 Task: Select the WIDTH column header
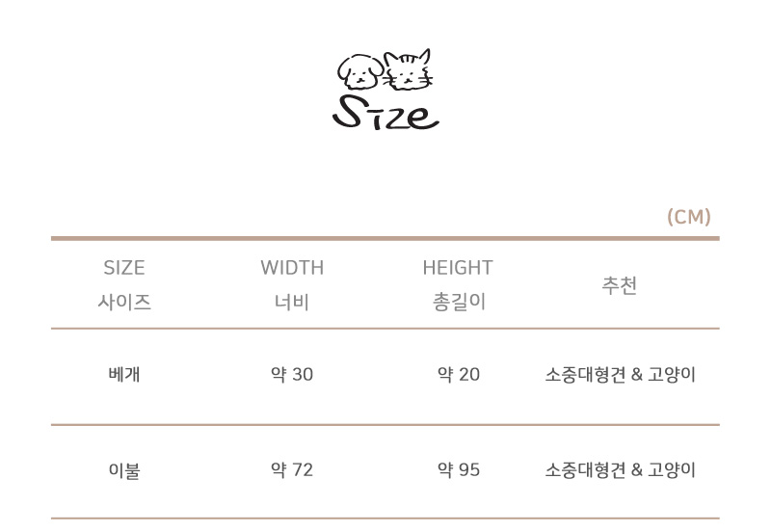point(292,268)
